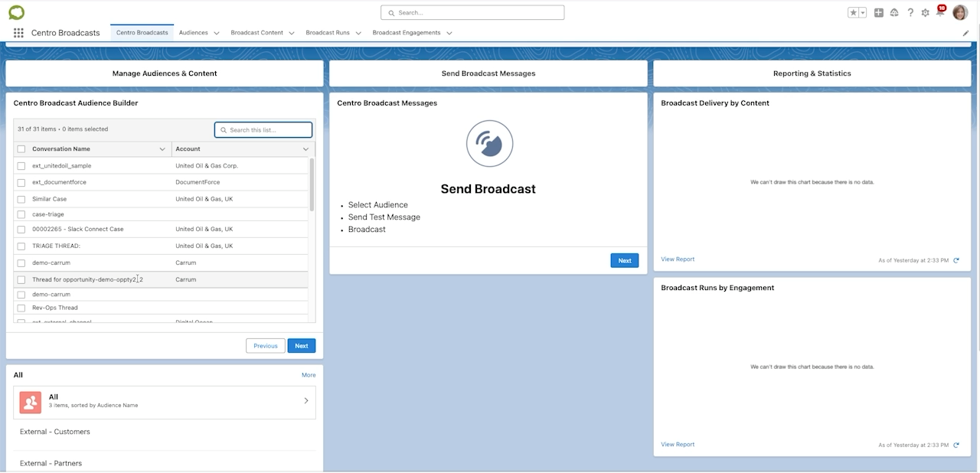Refresh the Broadcast Delivery by Content chart
Viewport: 980px width, 473px height.
(955, 260)
